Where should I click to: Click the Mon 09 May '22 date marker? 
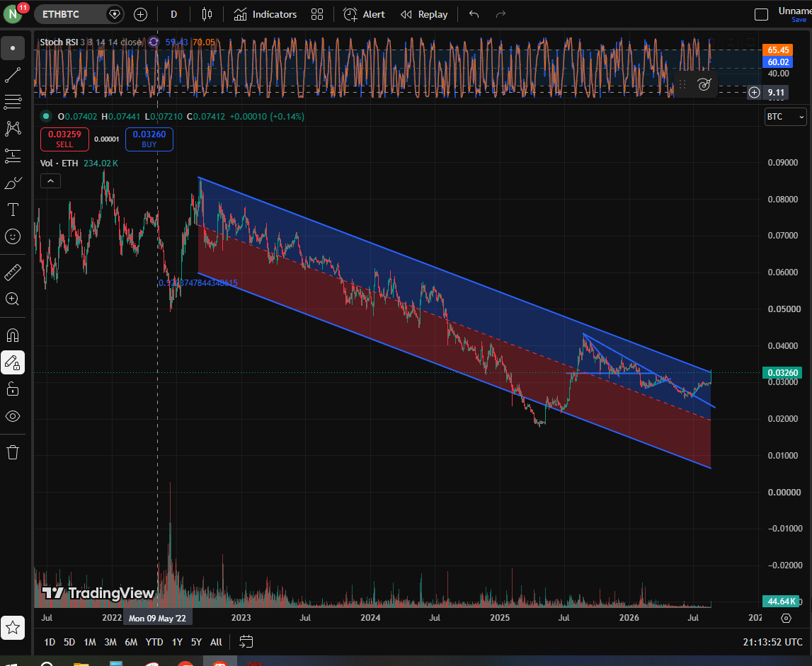(157, 618)
